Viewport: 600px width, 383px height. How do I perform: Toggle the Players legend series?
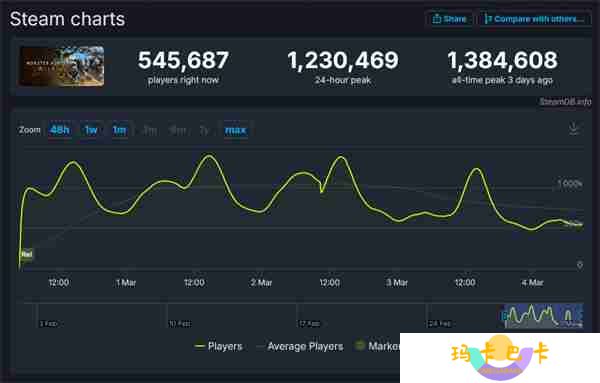click(218, 346)
